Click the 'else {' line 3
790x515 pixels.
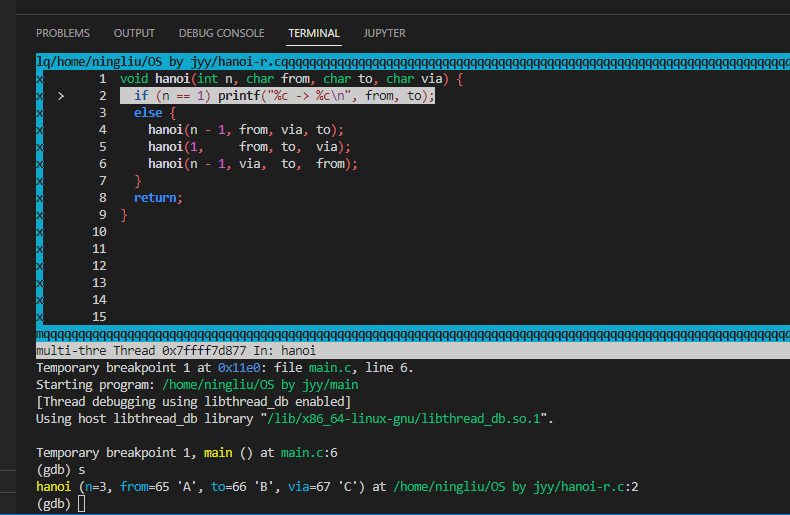[x=155, y=113]
